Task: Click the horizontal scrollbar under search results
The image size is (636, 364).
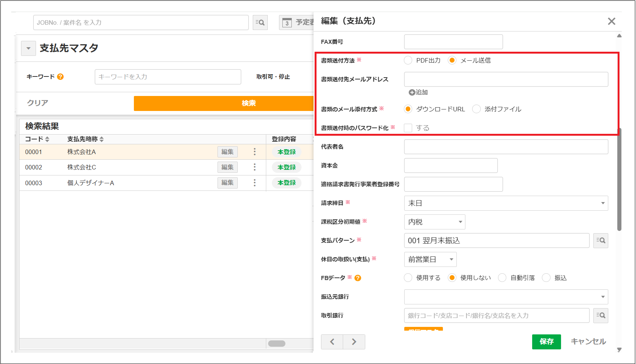Action: click(x=277, y=343)
